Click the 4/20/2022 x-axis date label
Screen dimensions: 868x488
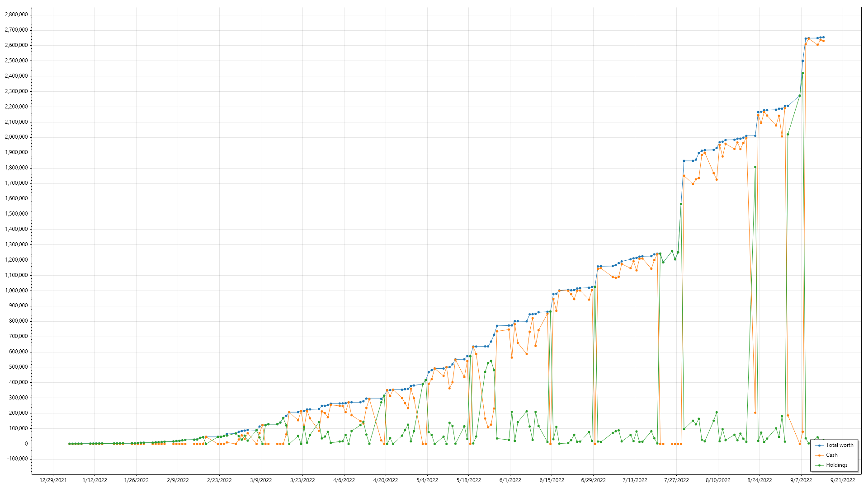click(386, 480)
